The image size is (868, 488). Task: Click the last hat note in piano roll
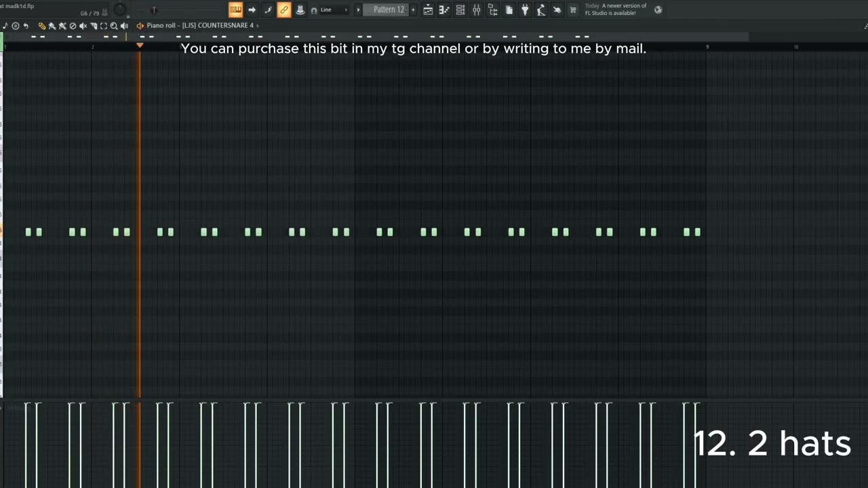[x=698, y=232]
